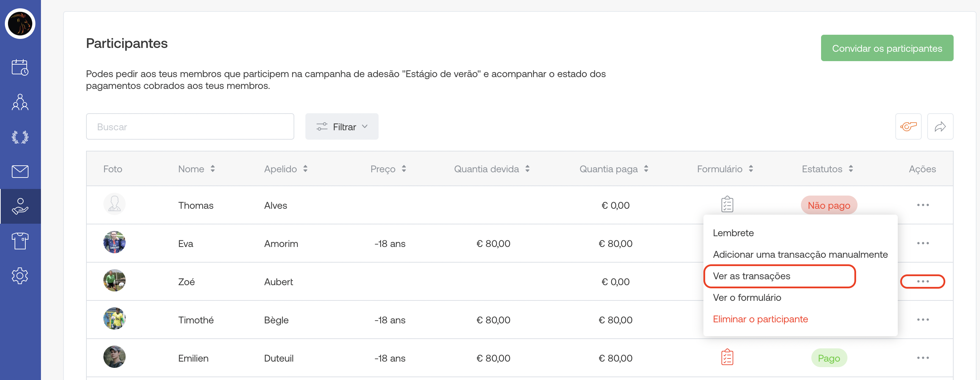
Task: Open settings gear in sidebar
Action: (x=20, y=275)
